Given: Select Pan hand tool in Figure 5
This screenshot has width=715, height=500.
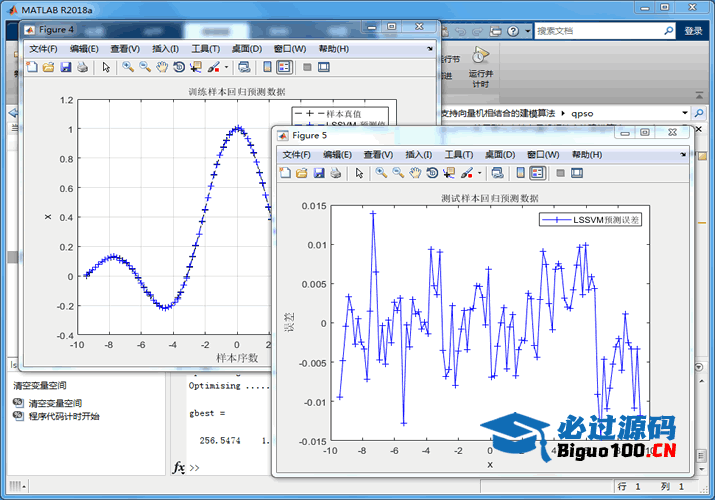Looking at the screenshot, I should pos(415,173).
